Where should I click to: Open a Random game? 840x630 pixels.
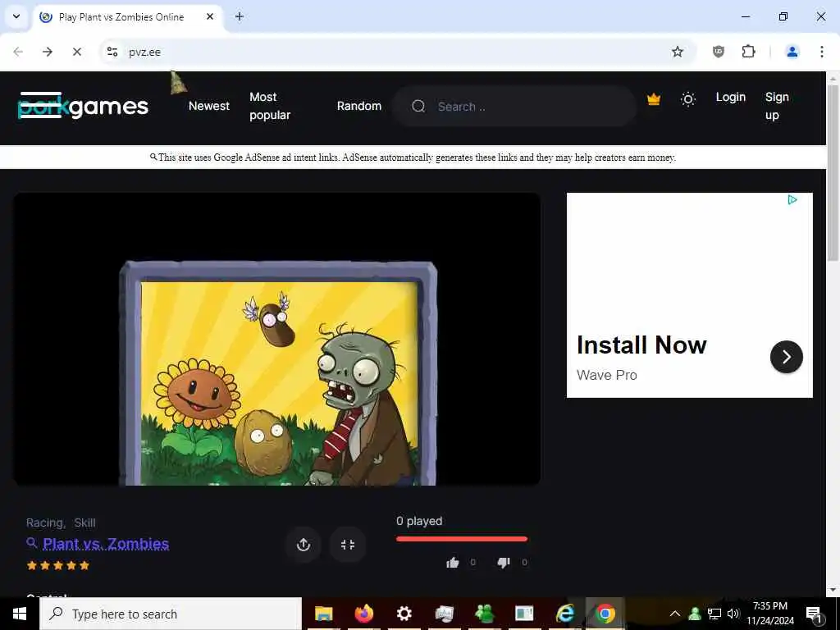(359, 106)
